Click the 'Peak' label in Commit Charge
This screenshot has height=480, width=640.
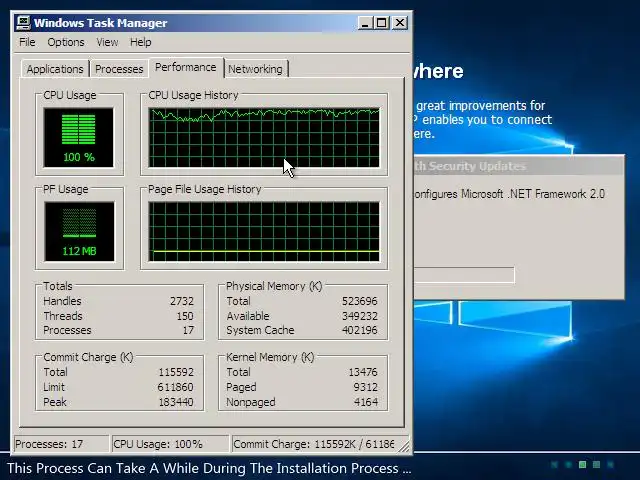pos(55,402)
